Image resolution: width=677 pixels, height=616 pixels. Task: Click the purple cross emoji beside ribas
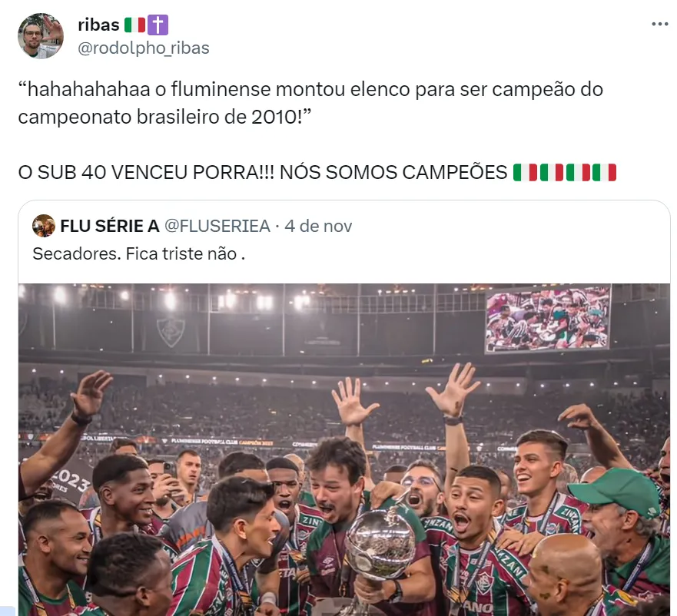(x=158, y=25)
